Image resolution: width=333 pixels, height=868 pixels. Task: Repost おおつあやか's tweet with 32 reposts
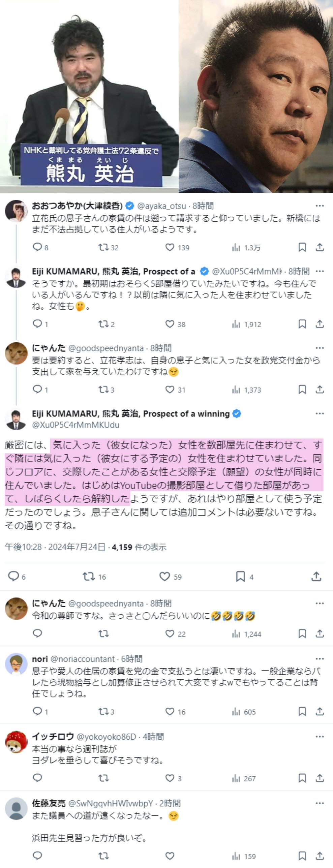pos(103,248)
